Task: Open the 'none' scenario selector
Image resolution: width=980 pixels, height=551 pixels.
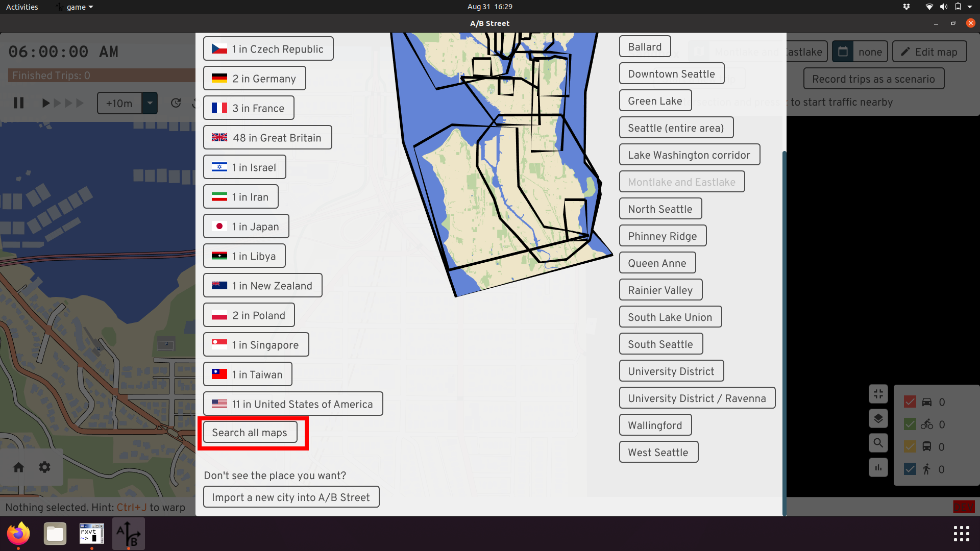Action: [x=870, y=52]
